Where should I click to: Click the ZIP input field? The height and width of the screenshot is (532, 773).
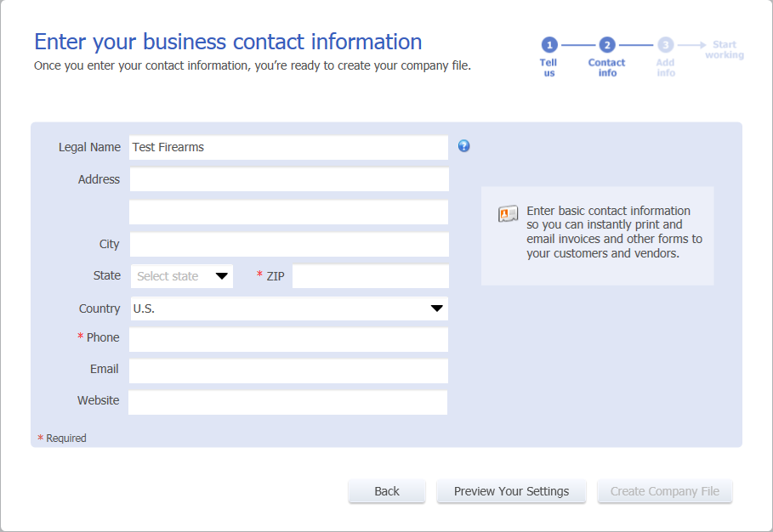(x=371, y=276)
